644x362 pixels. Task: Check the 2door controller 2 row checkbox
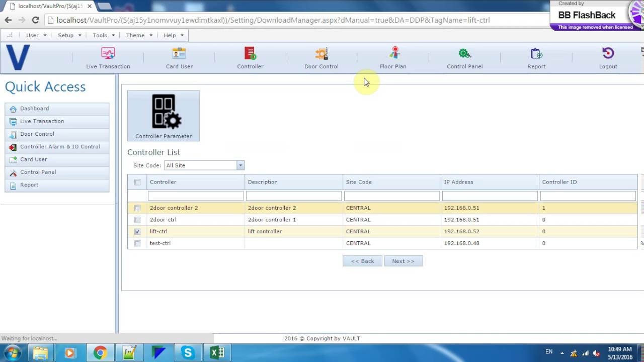click(x=137, y=208)
